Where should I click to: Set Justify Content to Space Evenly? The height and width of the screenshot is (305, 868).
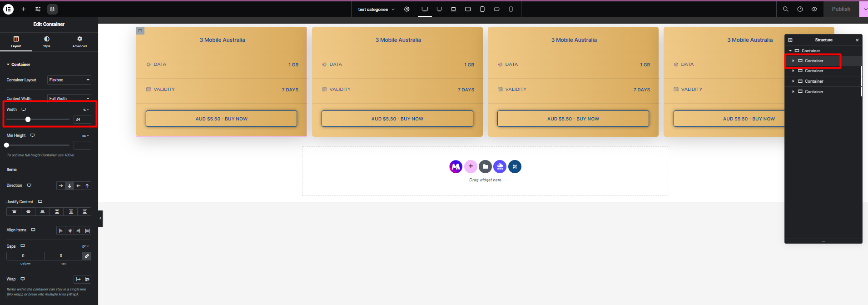(84, 212)
